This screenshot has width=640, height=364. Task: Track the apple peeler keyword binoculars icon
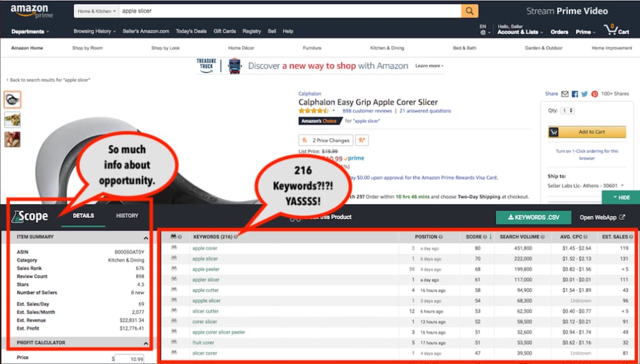pyautogui.click(x=174, y=269)
